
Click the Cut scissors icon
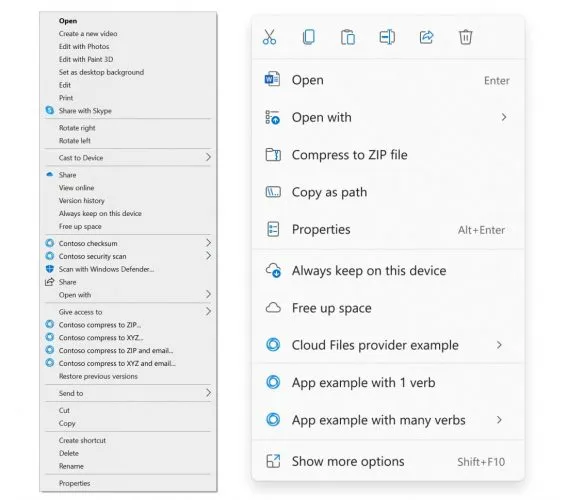[269, 37]
